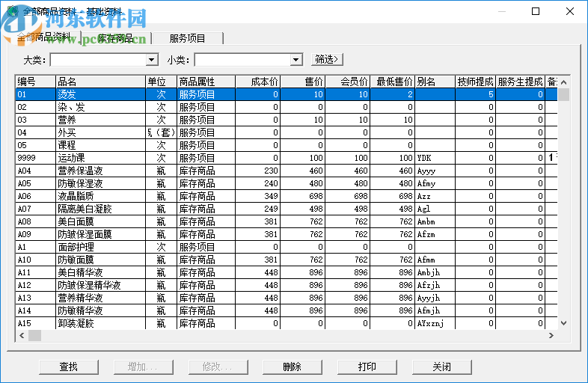Switch to the 服务项目 tab

(x=187, y=38)
